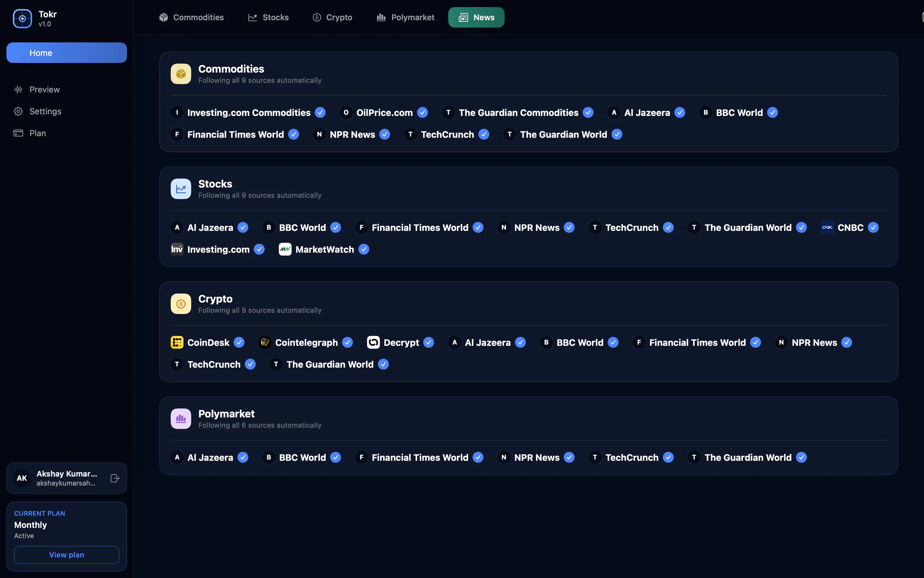Image resolution: width=924 pixels, height=578 pixels.
Task: Toggle the CoinDesk source checkmark
Action: [239, 343]
